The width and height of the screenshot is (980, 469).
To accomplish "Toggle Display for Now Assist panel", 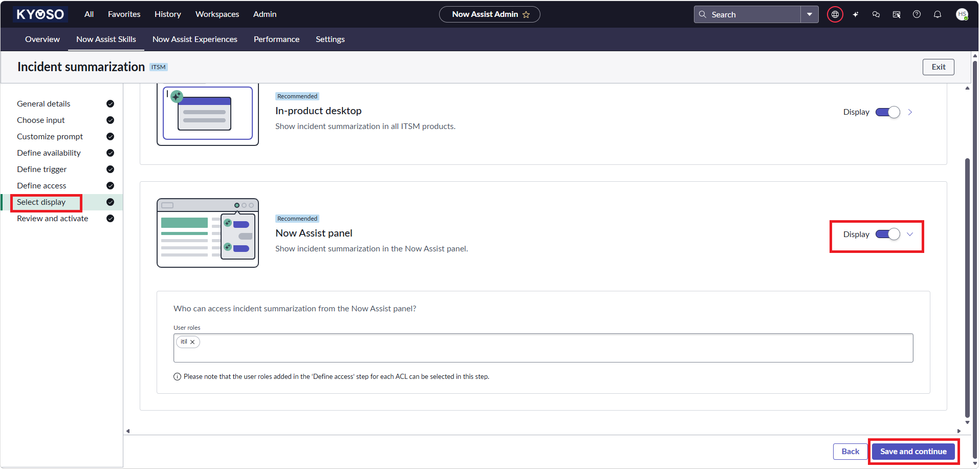I will pyautogui.click(x=888, y=234).
